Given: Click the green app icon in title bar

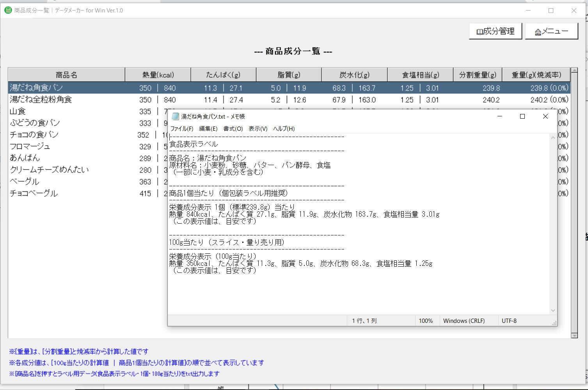Looking at the screenshot, I should (8, 10).
